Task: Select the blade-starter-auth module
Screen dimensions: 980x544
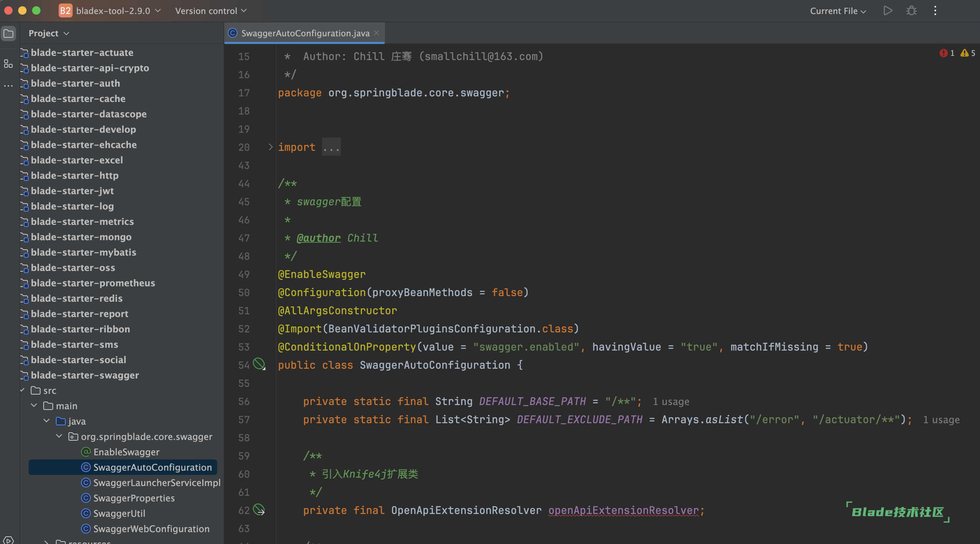Action: click(75, 83)
